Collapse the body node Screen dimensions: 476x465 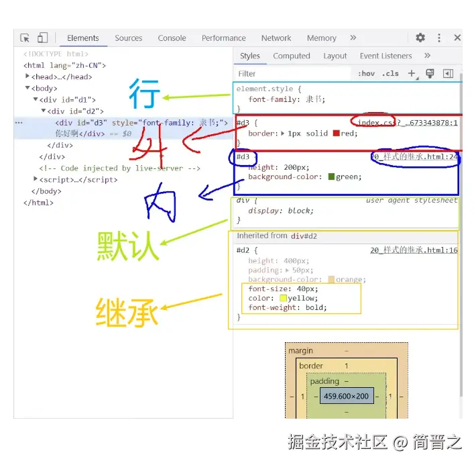pyautogui.click(x=27, y=87)
